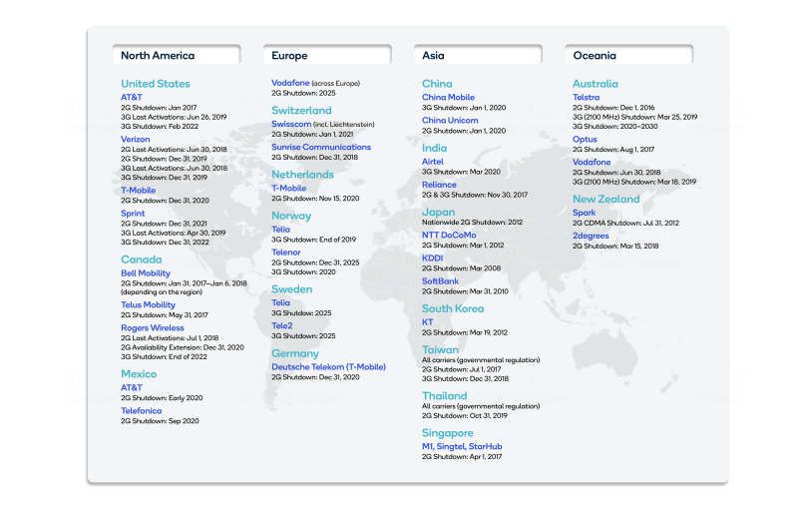Click '2G Shutdown: Sep 2020' line
This screenshot has width=812, height=508.
pos(160,421)
